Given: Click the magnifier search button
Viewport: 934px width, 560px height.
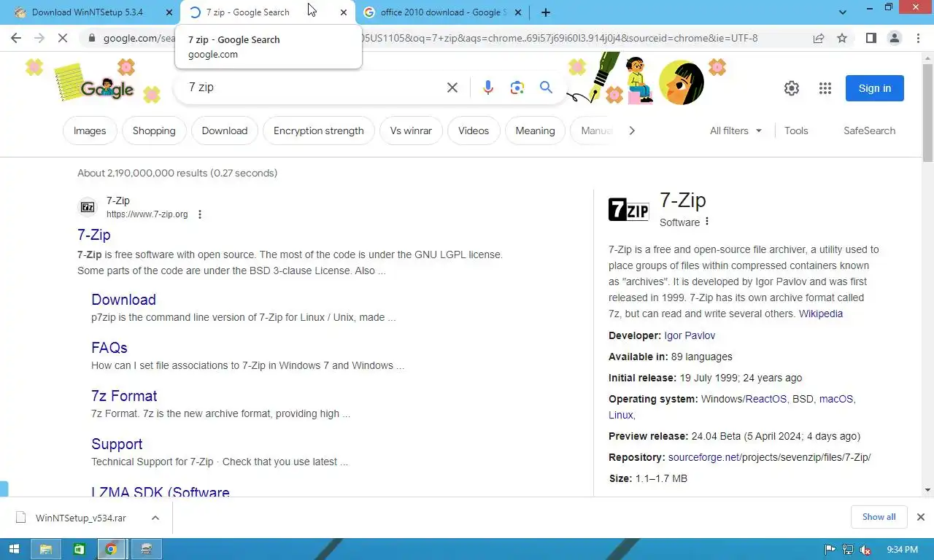Looking at the screenshot, I should [546, 87].
